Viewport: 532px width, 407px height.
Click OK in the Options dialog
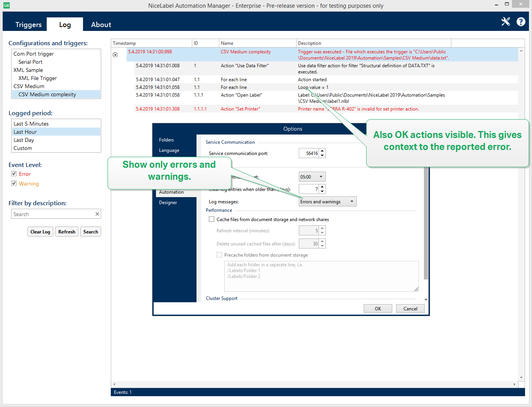(x=378, y=308)
